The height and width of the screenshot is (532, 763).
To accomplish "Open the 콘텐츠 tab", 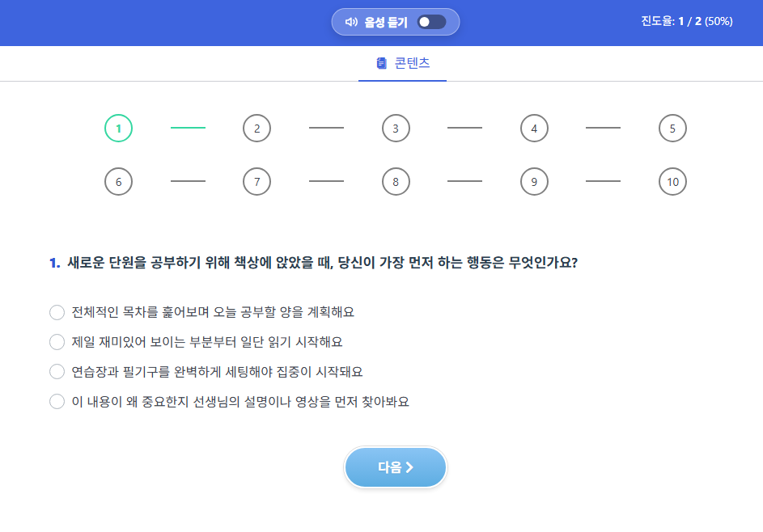I will click(x=402, y=63).
